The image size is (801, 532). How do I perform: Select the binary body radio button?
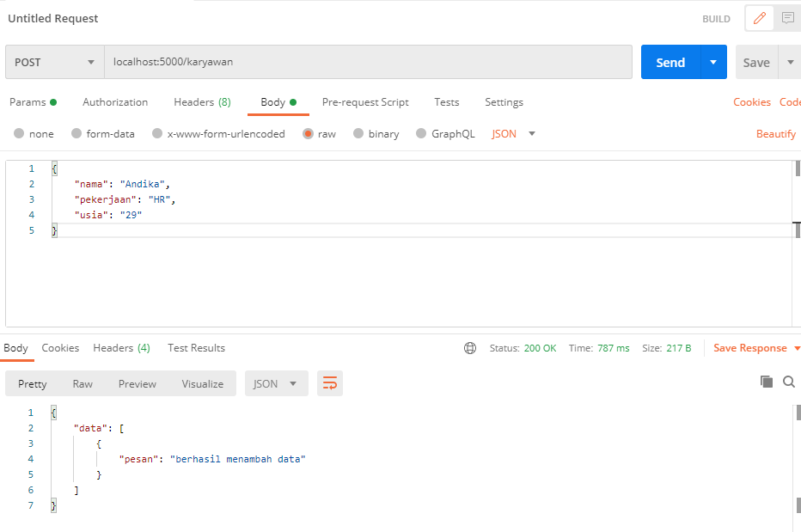click(x=358, y=133)
